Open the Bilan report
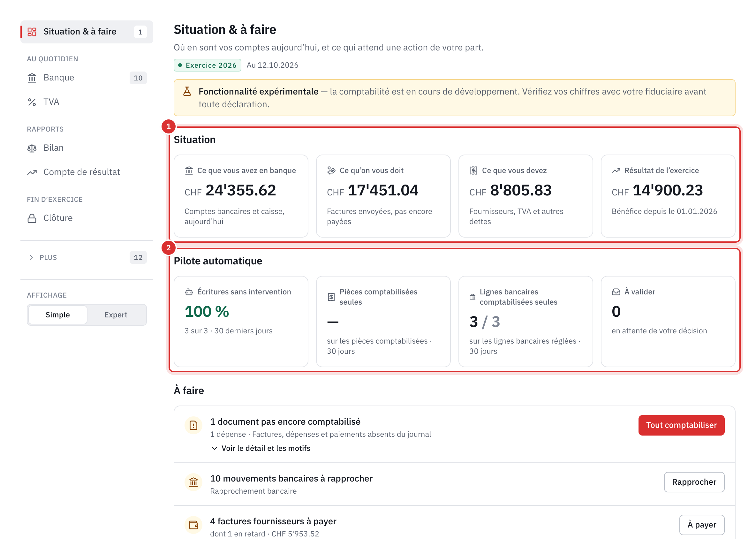Screen dimensions: 756x539 click(87, 148)
